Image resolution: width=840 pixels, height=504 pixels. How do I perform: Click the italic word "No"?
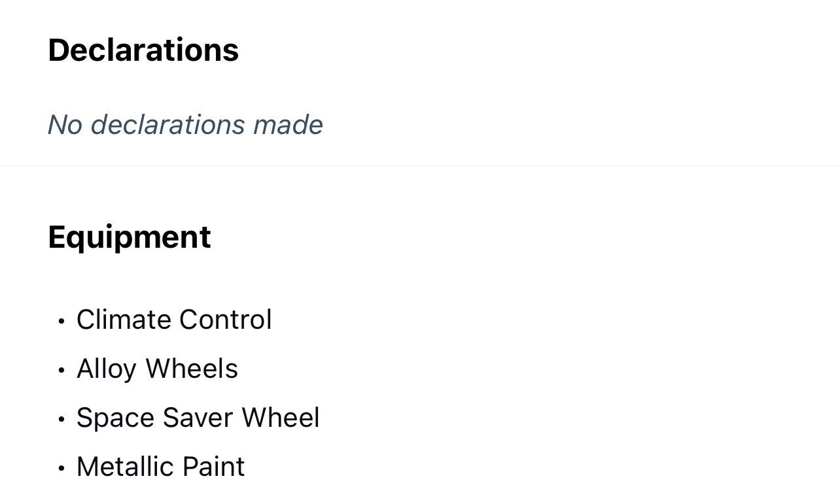(65, 125)
